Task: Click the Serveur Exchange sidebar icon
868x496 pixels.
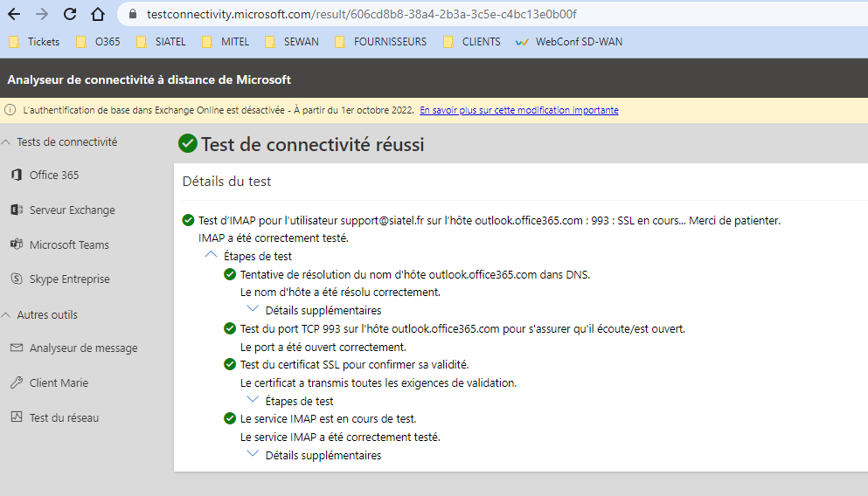Action: coord(17,210)
